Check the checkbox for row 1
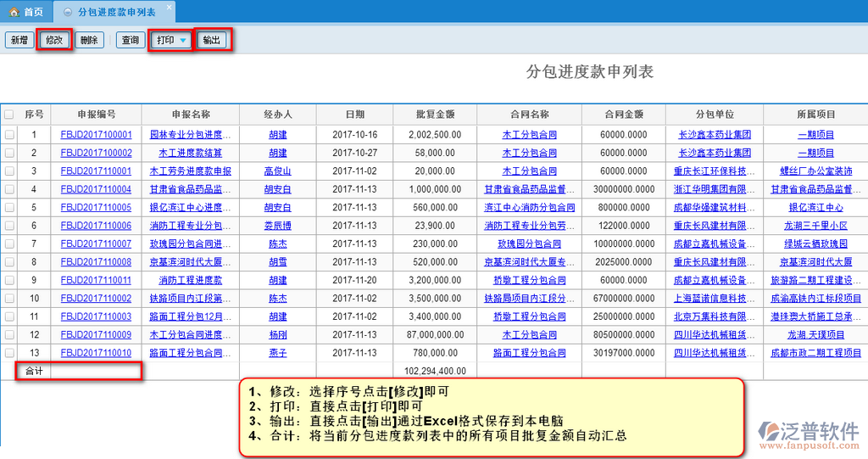868x459 pixels. click(x=9, y=134)
